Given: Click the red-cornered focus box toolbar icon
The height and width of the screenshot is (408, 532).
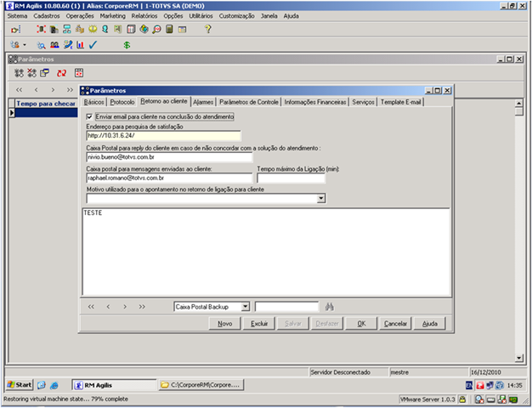Looking at the screenshot, I should [x=41, y=29].
